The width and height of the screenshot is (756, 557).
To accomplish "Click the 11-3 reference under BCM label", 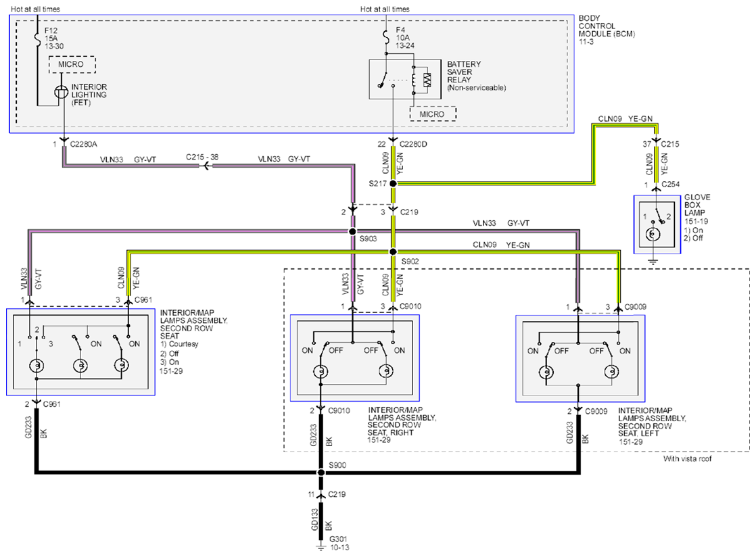I will (586, 42).
